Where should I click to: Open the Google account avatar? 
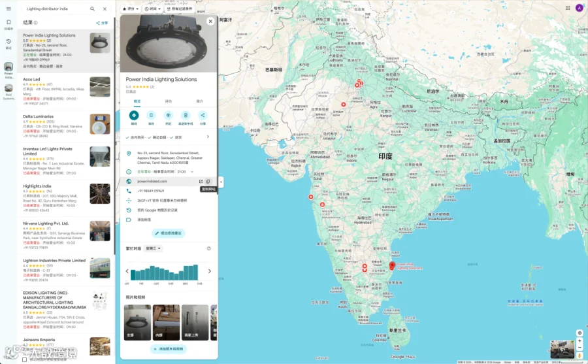click(x=580, y=8)
